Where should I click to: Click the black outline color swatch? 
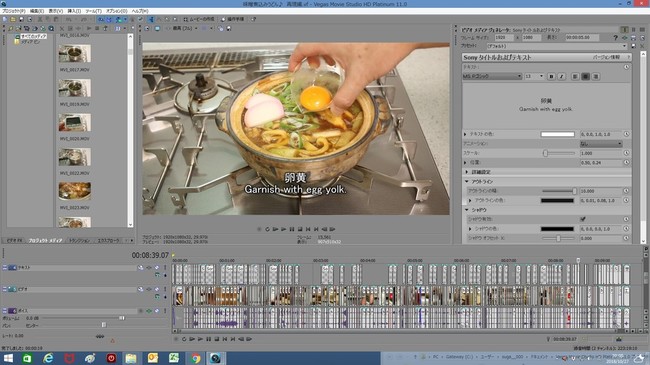(x=558, y=201)
